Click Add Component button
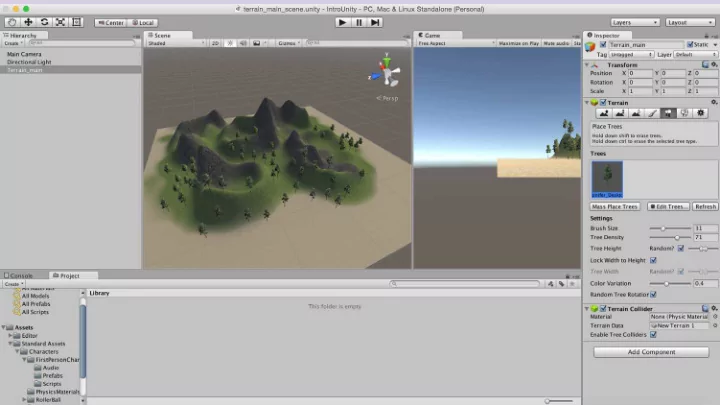 click(651, 352)
